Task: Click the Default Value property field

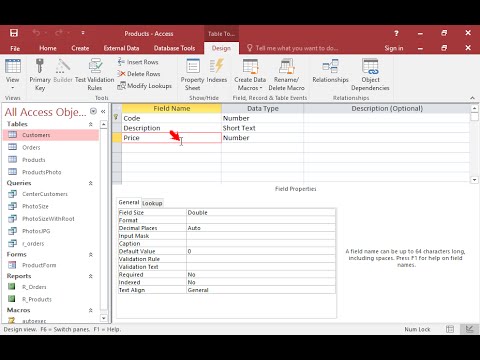Action: click(261, 251)
